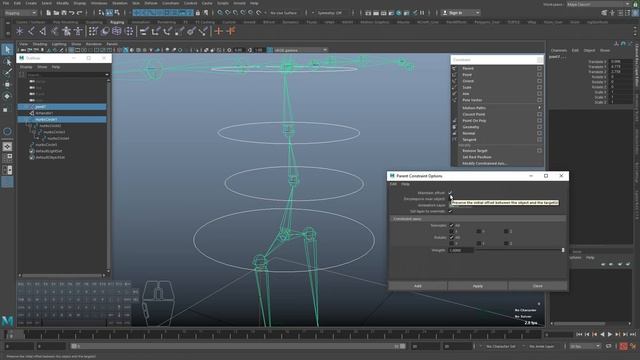Image resolution: width=640 pixels, height=360 pixels.
Task: Click Apply in Parent Constraint Options
Action: click(478, 286)
